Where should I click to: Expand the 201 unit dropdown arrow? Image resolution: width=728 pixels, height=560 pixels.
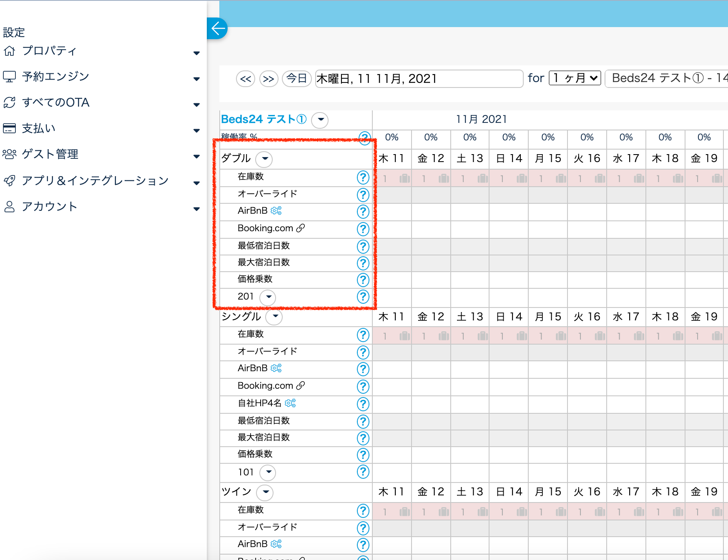pyautogui.click(x=268, y=297)
